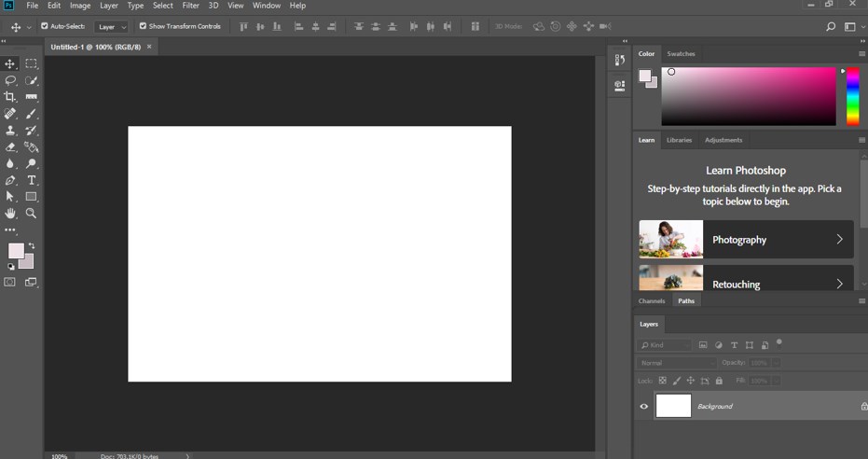Open the Normal blend mode dropdown

[677, 363]
